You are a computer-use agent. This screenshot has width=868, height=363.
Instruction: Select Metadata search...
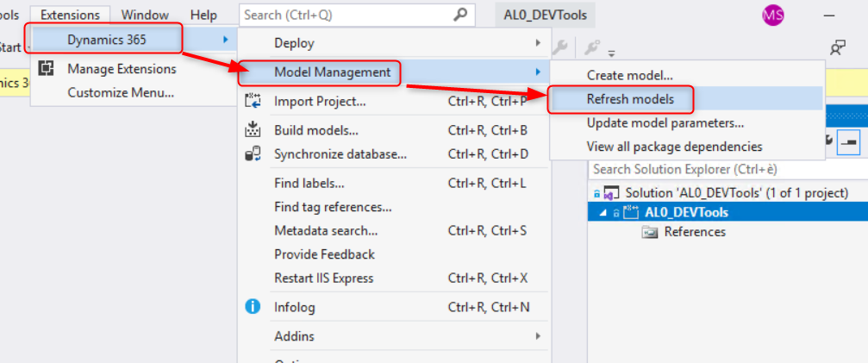(x=394, y=231)
